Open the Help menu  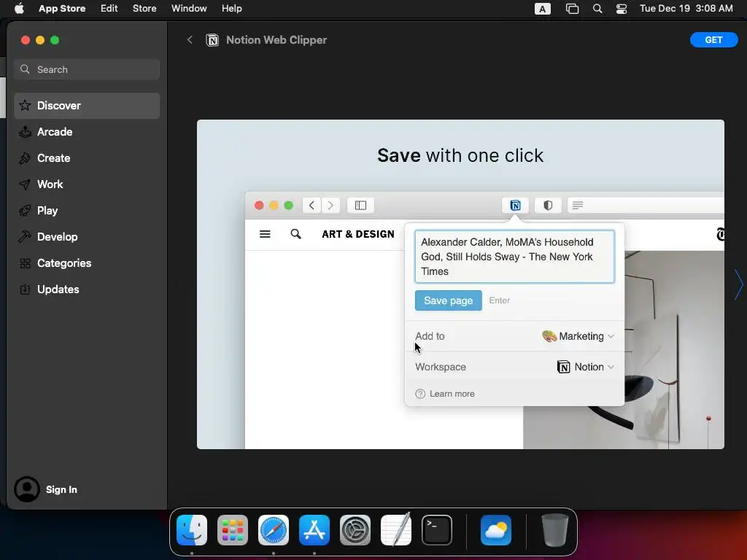click(231, 9)
